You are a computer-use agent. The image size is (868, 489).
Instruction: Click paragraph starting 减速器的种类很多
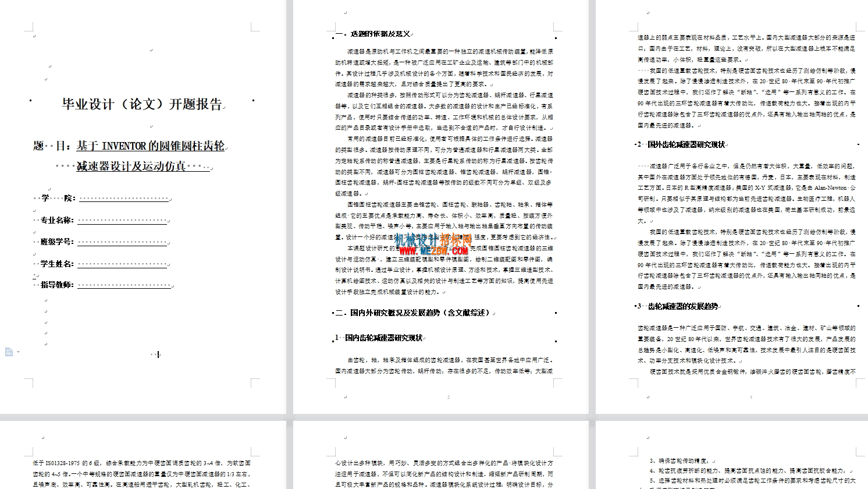444,111
